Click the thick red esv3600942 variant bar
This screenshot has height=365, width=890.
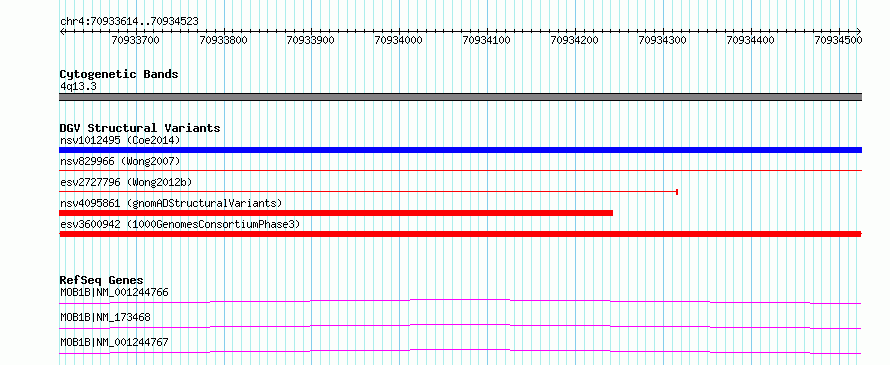pos(460,234)
